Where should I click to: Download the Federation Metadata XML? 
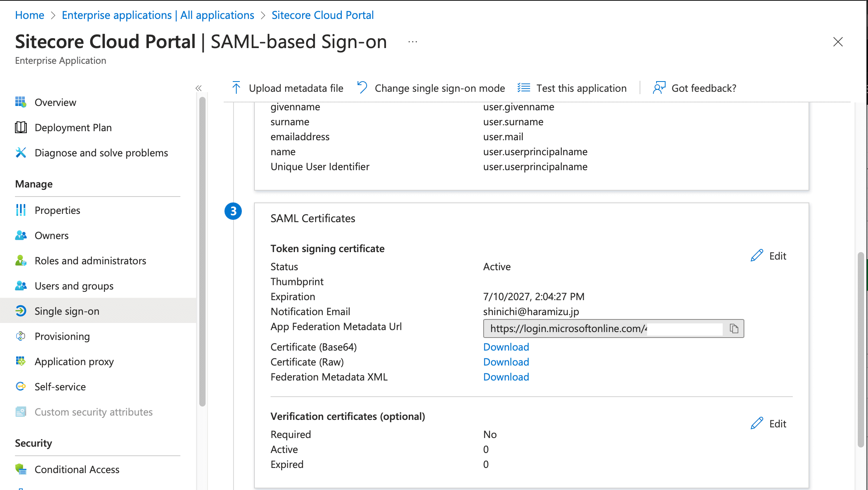pyautogui.click(x=506, y=377)
